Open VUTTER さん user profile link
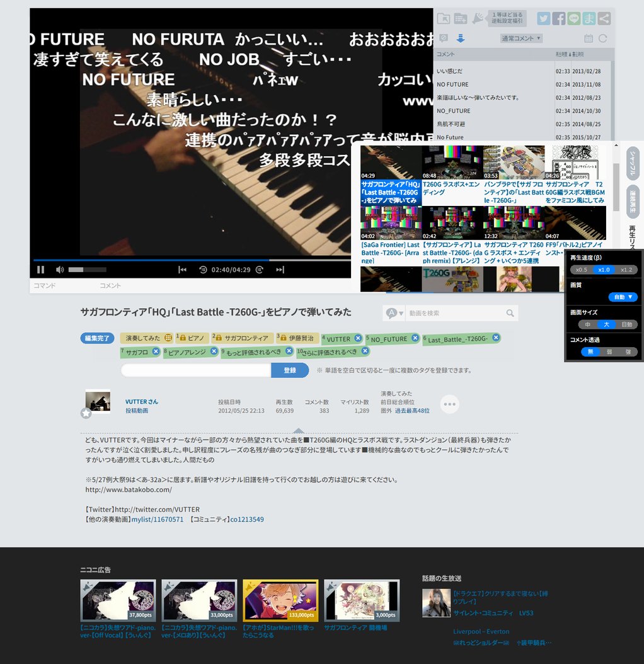 (x=142, y=401)
